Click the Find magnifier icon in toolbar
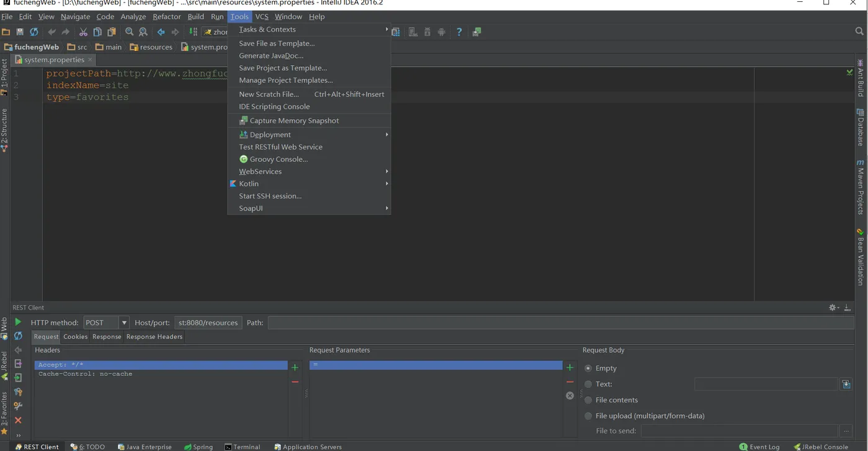This screenshot has width=868, height=451. [x=129, y=32]
